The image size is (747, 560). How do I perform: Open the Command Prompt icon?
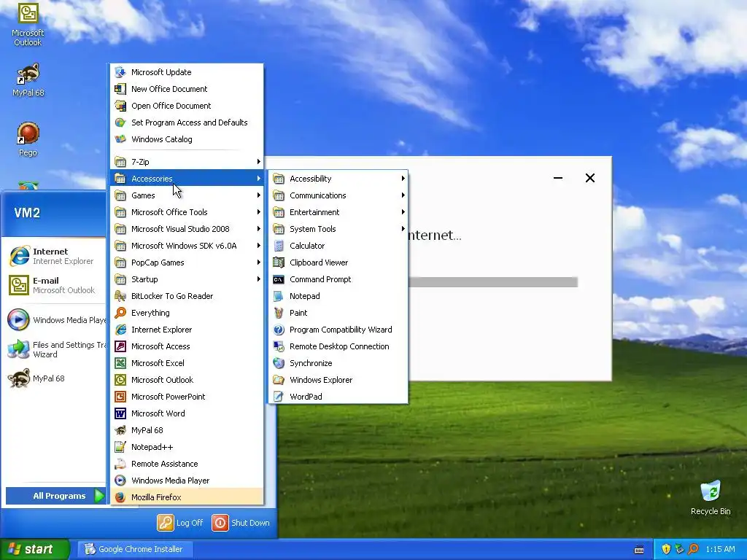(279, 279)
